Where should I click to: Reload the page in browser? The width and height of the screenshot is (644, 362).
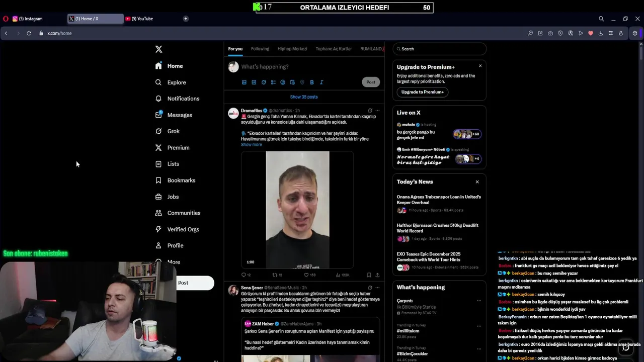[29, 33]
